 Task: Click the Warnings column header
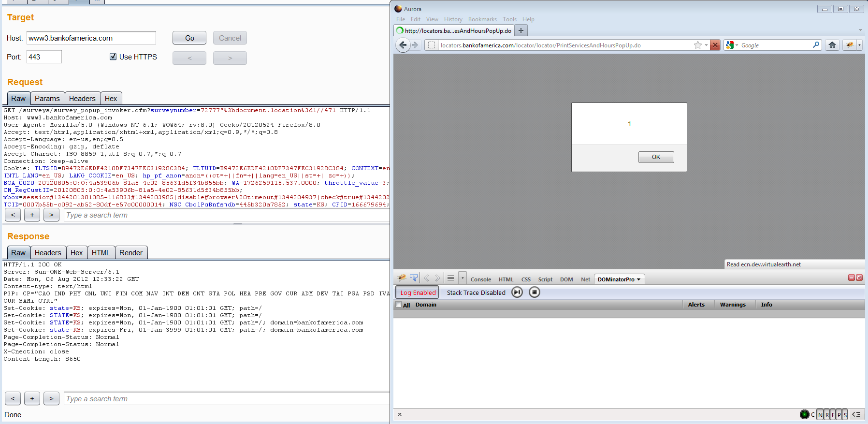(x=733, y=305)
